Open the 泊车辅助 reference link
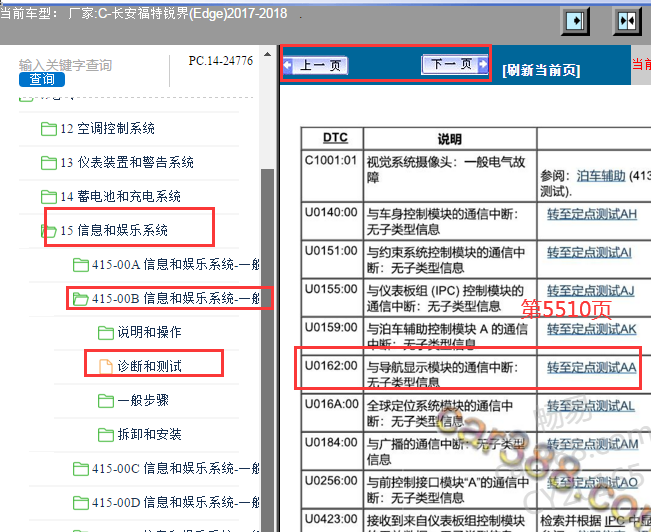The height and width of the screenshot is (532, 651). [x=601, y=176]
